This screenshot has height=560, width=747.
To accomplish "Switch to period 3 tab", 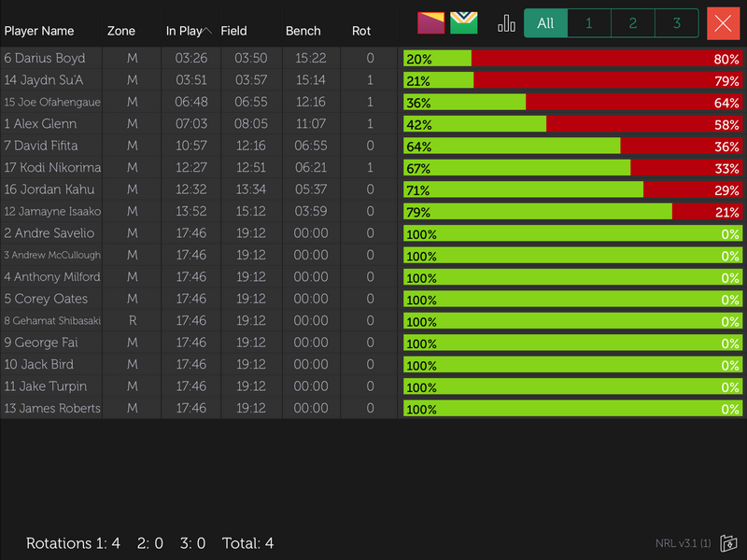I will pyautogui.click(x=676, y=22).
